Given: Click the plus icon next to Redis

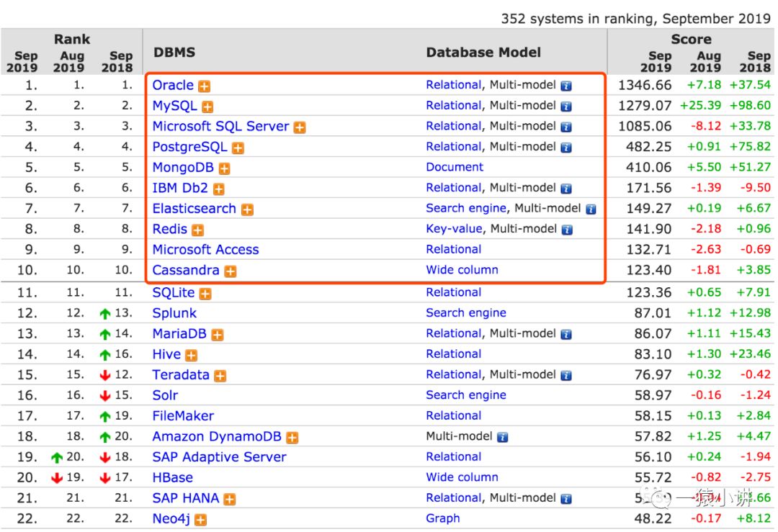Looking at the screenshot, I should 198,230.
